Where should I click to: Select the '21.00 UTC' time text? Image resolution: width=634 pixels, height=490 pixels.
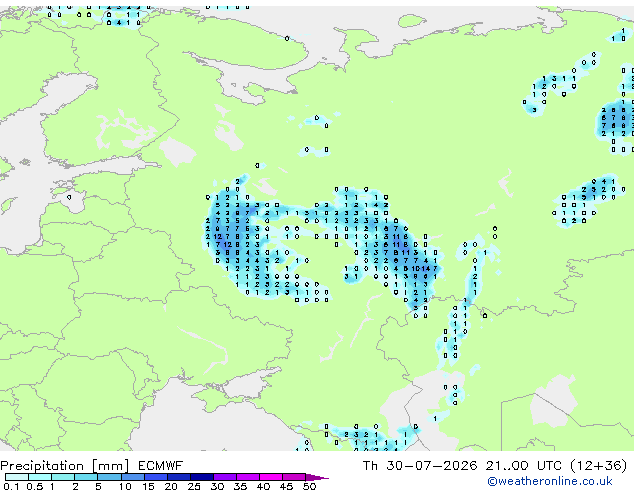[523, 466]
